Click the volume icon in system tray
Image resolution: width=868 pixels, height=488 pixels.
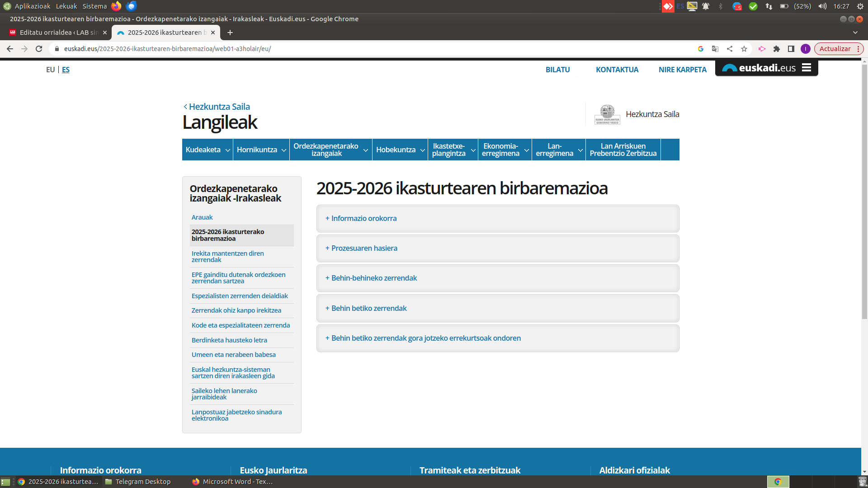(x=822, y=6)
